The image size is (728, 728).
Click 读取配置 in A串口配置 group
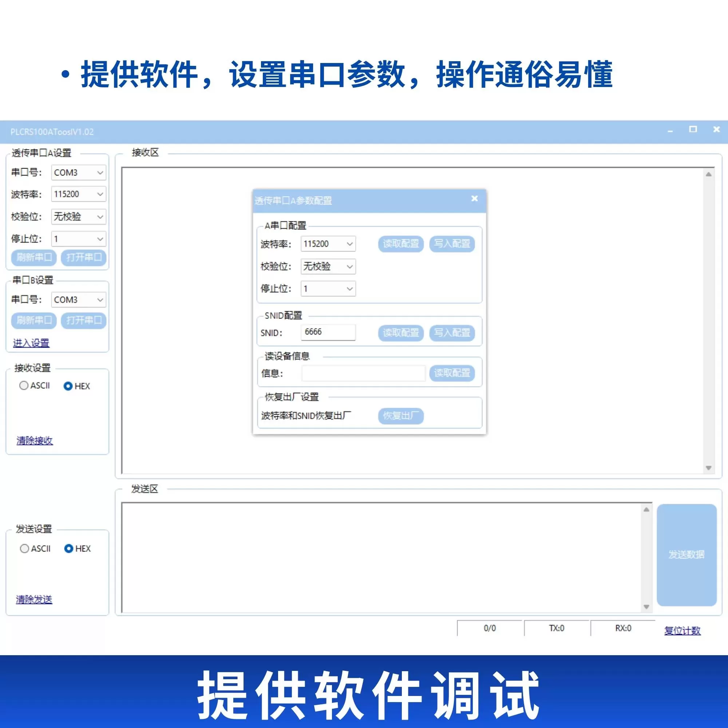pos(401,244)
